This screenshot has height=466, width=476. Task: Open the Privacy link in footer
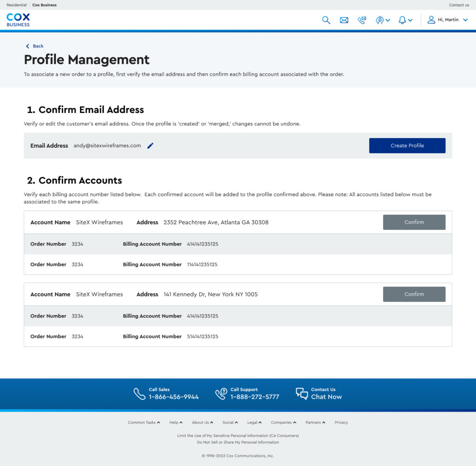(x=341, y=422)
